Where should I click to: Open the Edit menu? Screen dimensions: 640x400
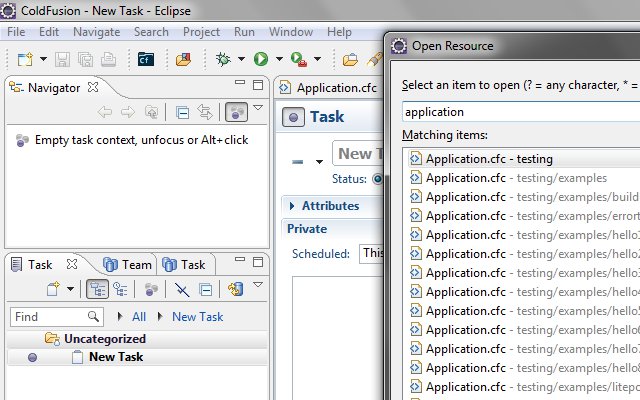tap(49, 32)
